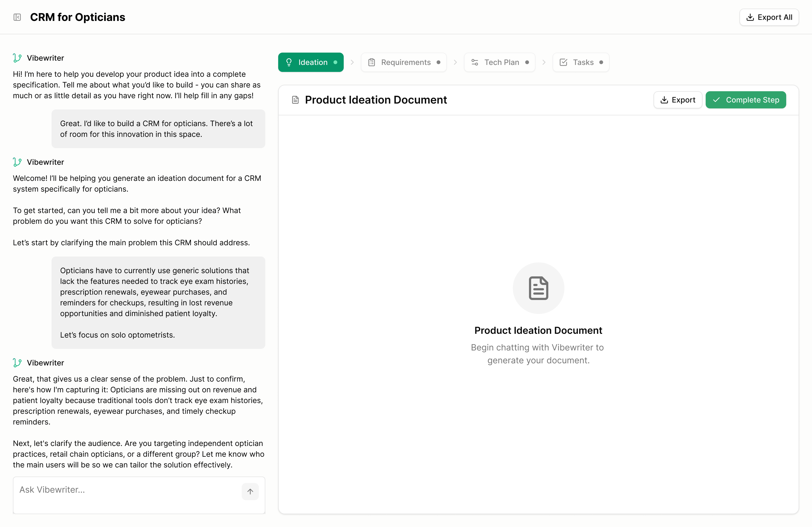Click the status dot on Tech Plan step
The height and width of the screenshot is (527, 812).
coord(527,62)
